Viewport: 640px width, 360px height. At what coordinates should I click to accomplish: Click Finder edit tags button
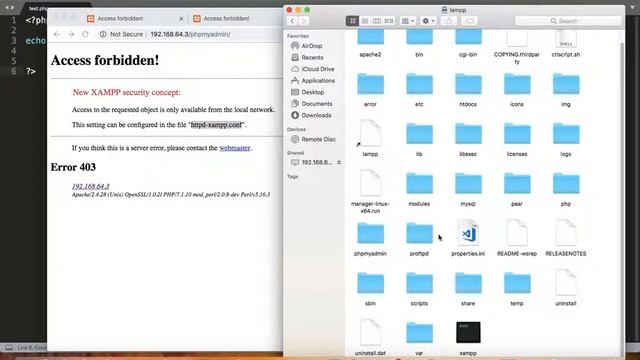pyautogui.click(x=469, y=21)
